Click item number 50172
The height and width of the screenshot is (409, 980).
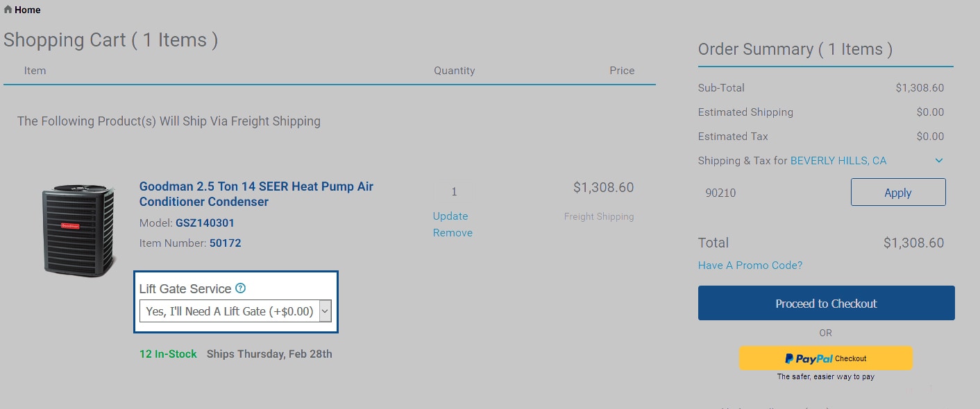225,243
